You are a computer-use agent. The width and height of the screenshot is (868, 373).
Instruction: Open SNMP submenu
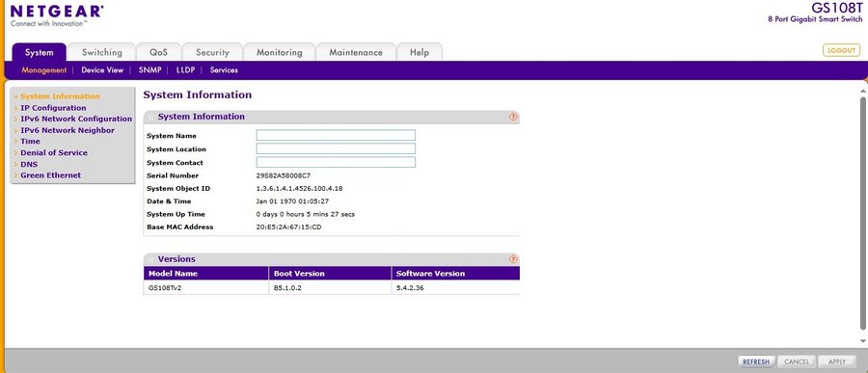[x=150, y=70]
